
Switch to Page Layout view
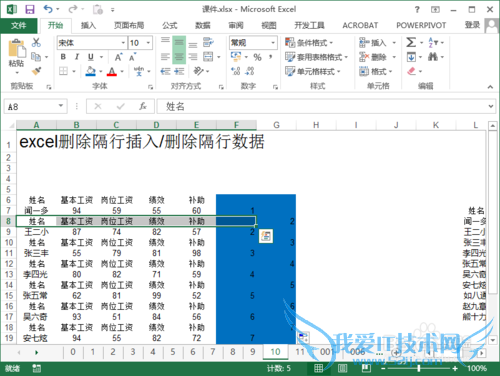[x=342, y=368]
